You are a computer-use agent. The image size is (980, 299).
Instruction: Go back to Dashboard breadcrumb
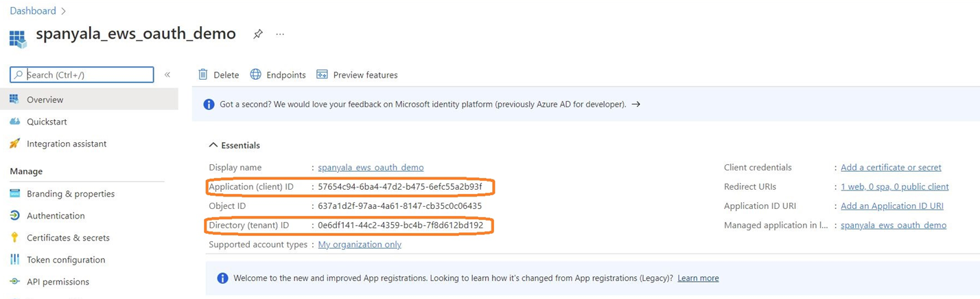[33, 11]
